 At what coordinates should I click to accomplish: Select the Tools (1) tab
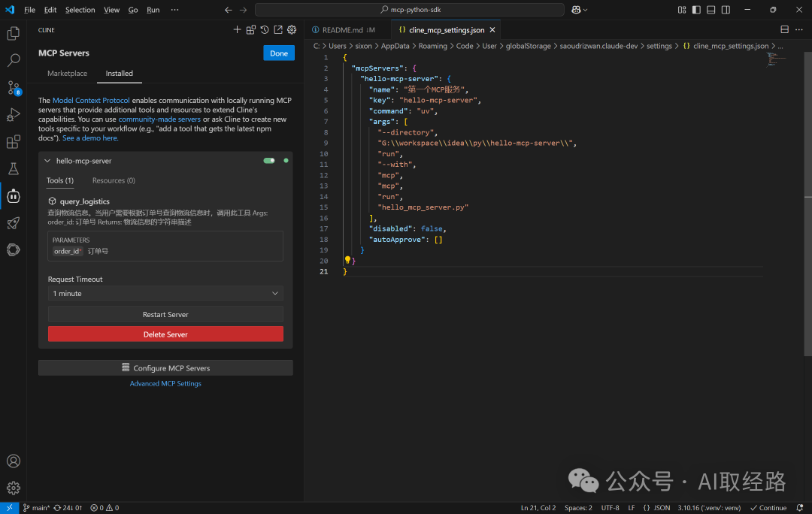[x=60, y=180]
